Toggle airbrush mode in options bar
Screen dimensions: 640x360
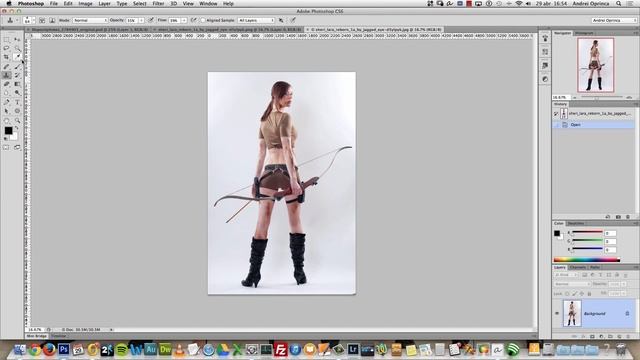coord(193,20)
